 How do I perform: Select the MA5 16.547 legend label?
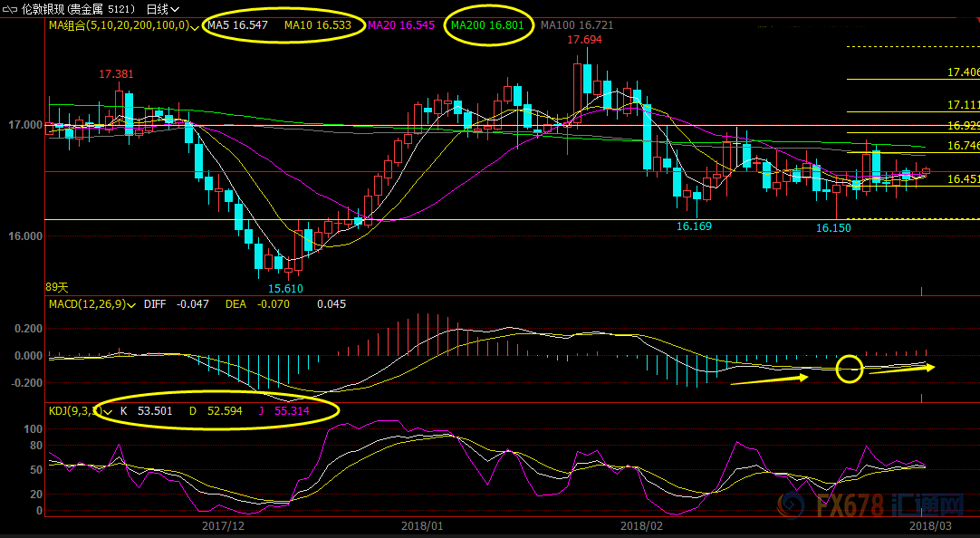pos(237,25)
